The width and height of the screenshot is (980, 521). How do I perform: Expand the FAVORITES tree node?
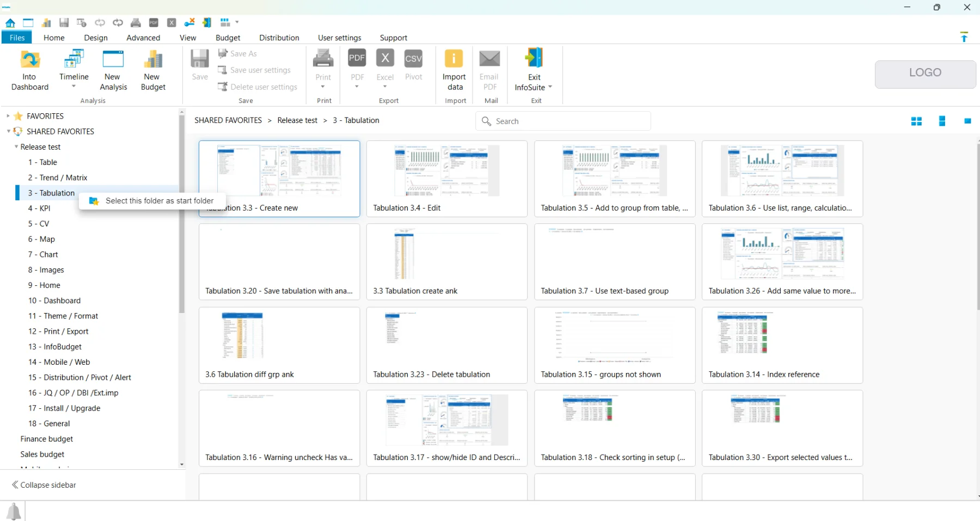tap(8, 116)
